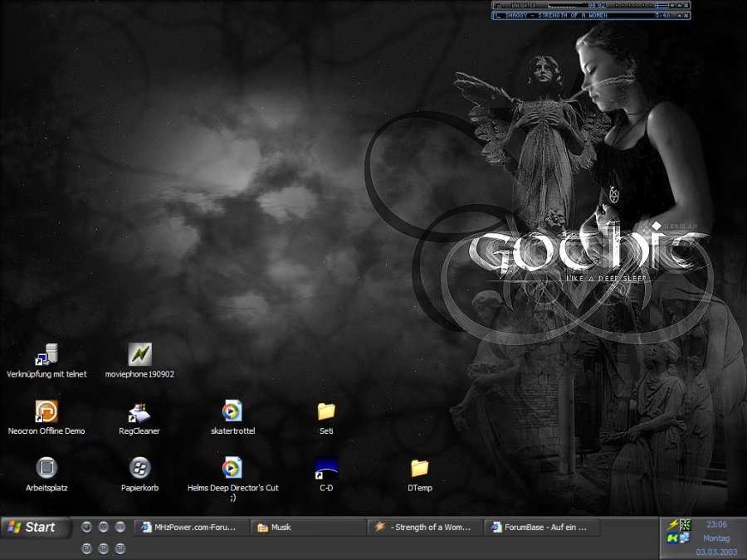
Task: Click the Internet Explorer icon on ForumBase taskbar button
Action: (x=496, y=527)
